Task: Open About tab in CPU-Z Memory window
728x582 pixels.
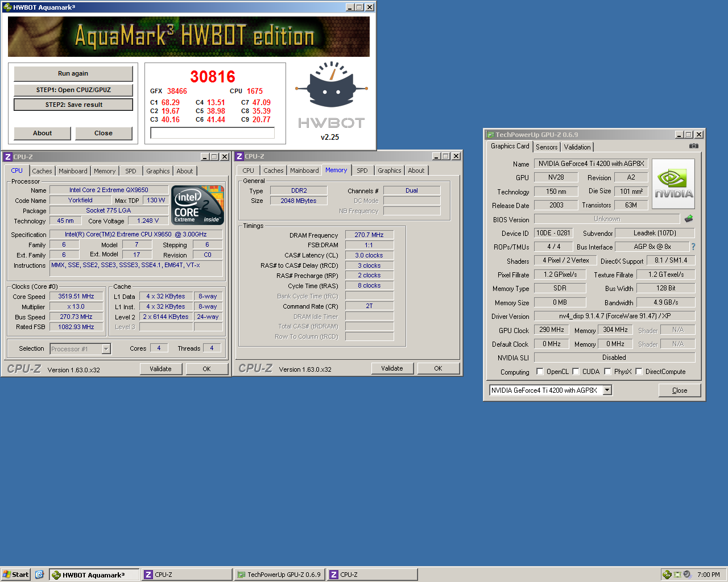Action: coord(416,171)
